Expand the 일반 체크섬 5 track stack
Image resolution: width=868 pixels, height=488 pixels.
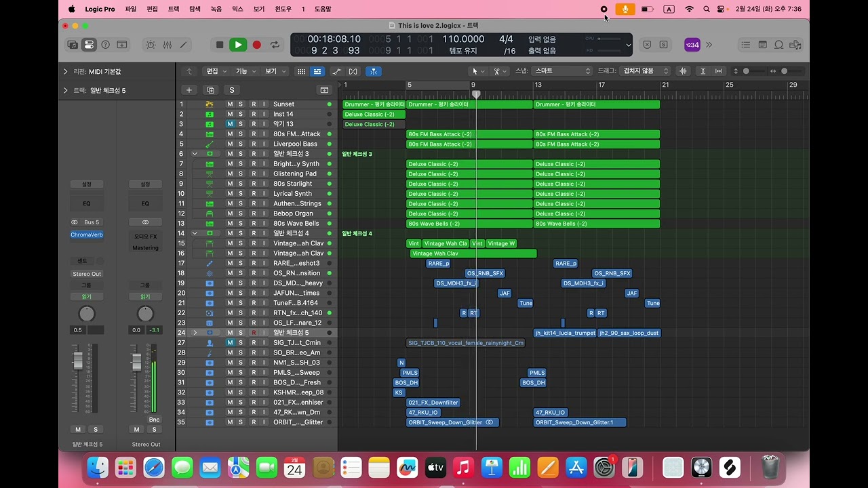coord(195,333)
